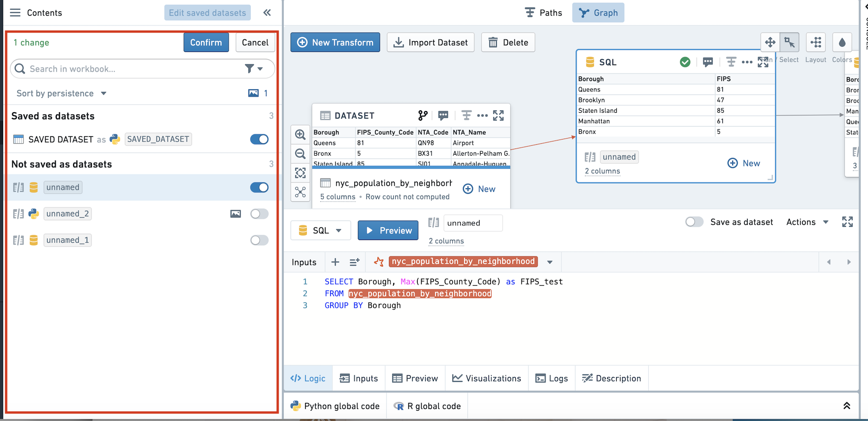Image resolution: width=868 pixels, height=421 pixels.
Task: Select the Pan tool in graph toolbar
Action: (770, 42)
